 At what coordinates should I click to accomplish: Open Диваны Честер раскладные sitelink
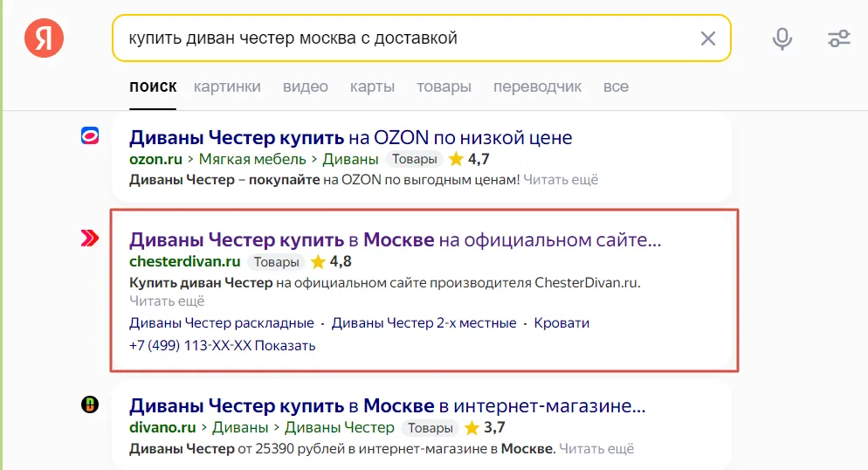[221, 323]
